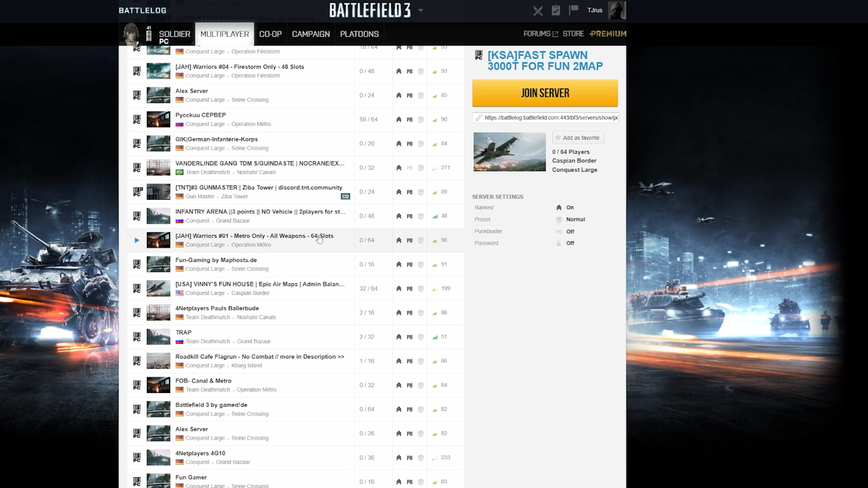Click the CQ expansion badge on TNT Gunmaster
868x488 pixels.
click(345, 197)
